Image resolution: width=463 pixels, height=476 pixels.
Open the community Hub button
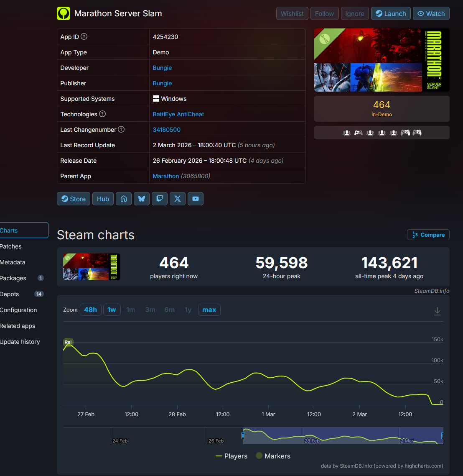(103, 199)
